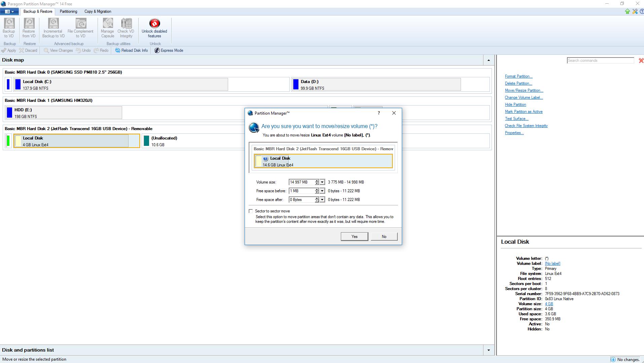Collapse the Disk map panel

tap(489, 60)
